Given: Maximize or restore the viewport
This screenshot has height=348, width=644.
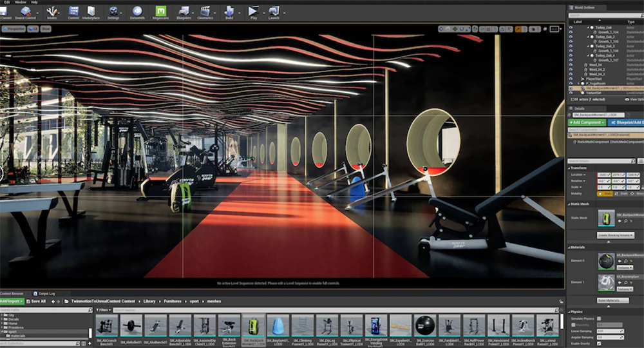Looking at the screenshot, I should pyautogui.click(x=545, y=29).
